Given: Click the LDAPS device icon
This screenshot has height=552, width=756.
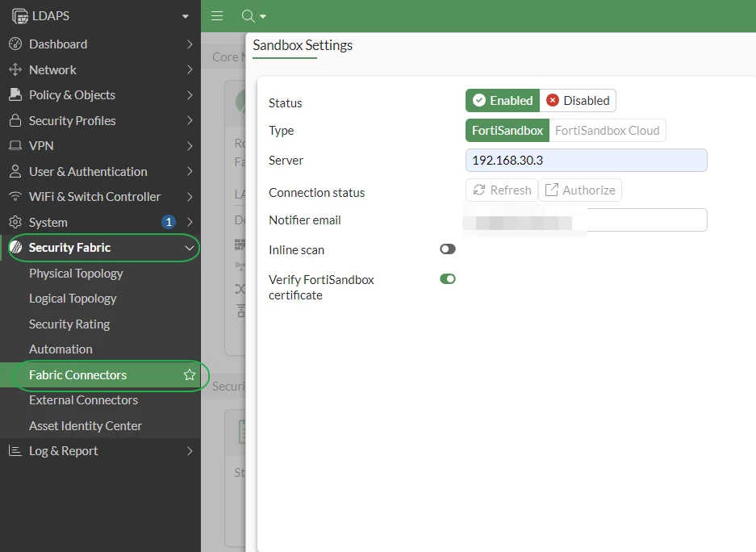Looking at the screenshot, I should click(20, 16).
